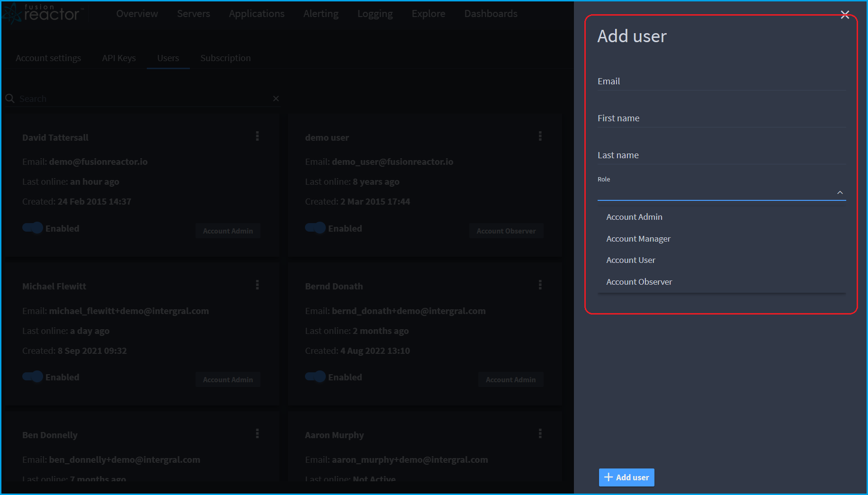This screenshot has width=868, height=495.
Task: Clear the user search field
Action: tap(276, 99)
